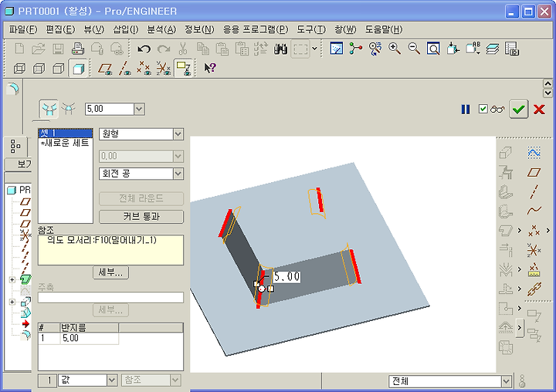Click the Refit view icon

pyautogui.click(x=433, y=49)
